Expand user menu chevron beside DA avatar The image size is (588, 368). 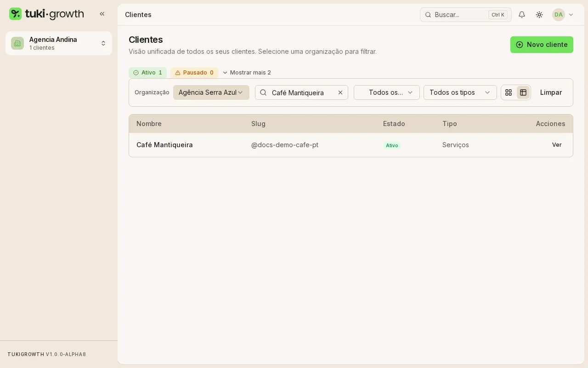(571, 15)
